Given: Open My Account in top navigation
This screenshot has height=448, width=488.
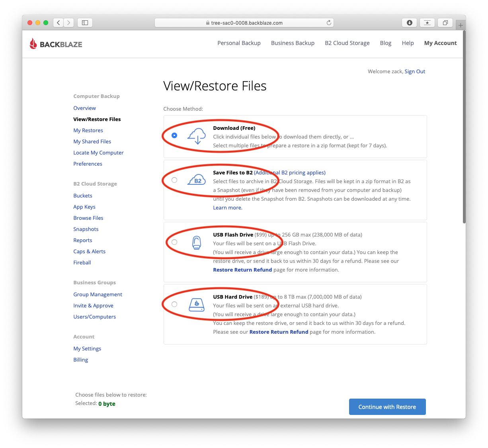Looking at the screenshot, I should (x=441, y=43).
